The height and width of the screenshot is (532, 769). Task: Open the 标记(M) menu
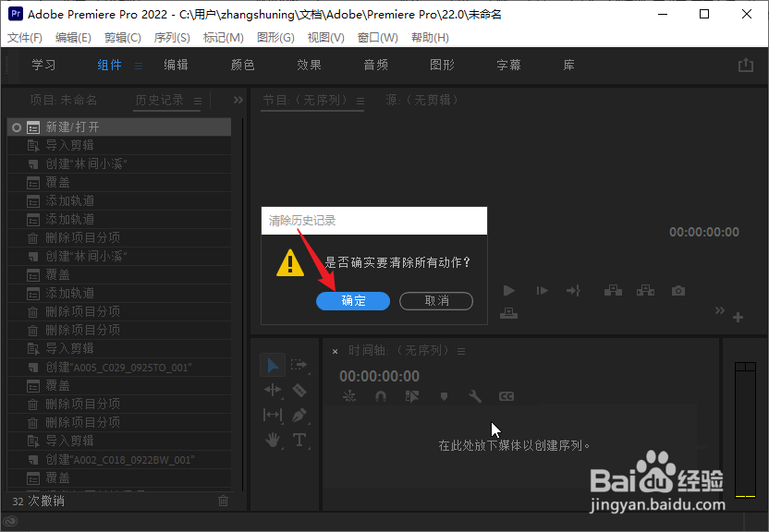click(223, 38)
